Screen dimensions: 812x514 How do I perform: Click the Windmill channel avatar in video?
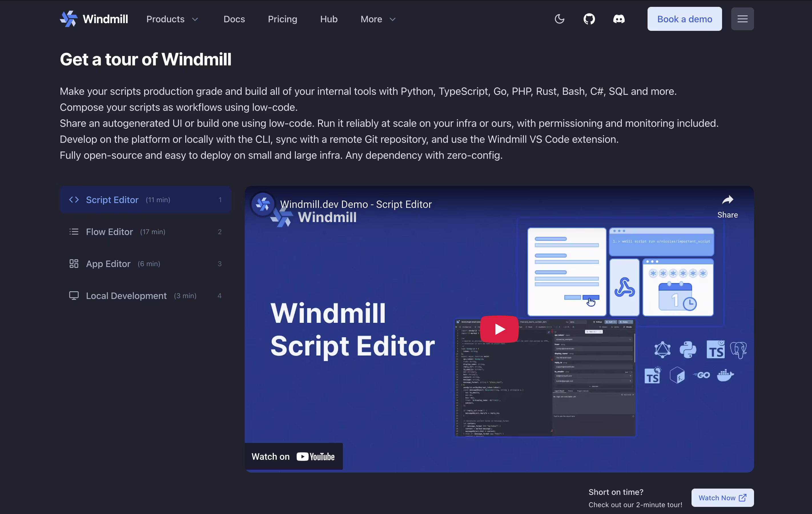tap(263, 204)
